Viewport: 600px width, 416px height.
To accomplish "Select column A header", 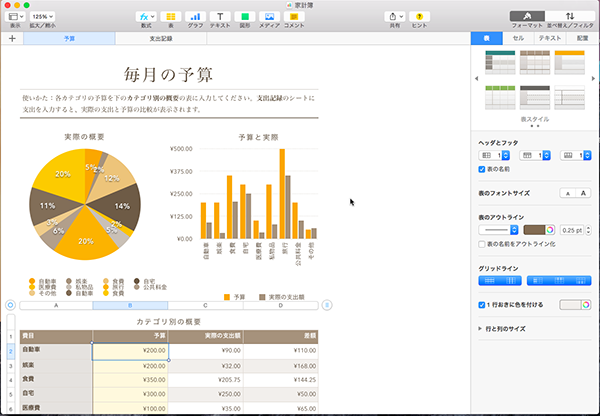I will point(56,305).
